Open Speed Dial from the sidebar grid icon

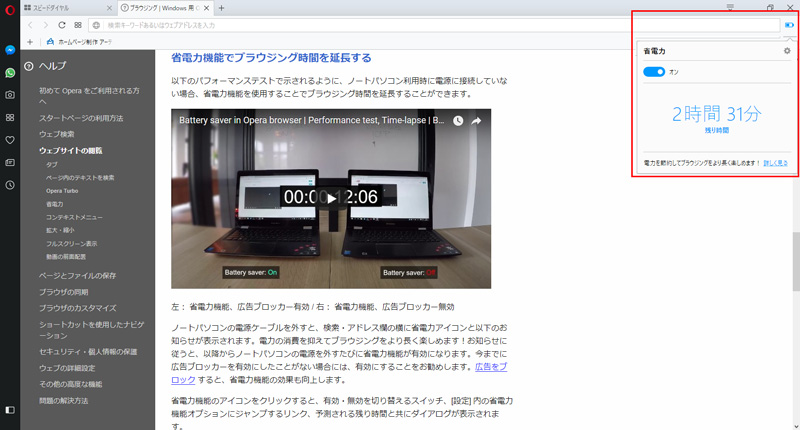[x=10, y=117]
